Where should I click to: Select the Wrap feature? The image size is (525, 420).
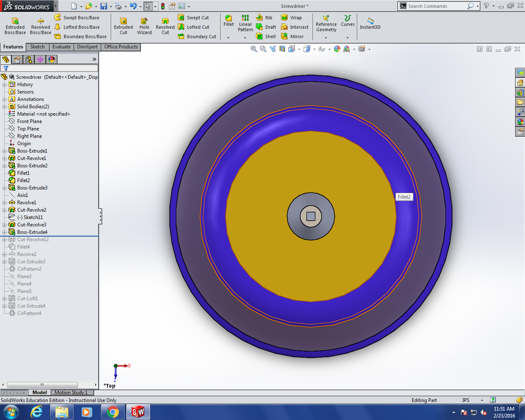291,18
